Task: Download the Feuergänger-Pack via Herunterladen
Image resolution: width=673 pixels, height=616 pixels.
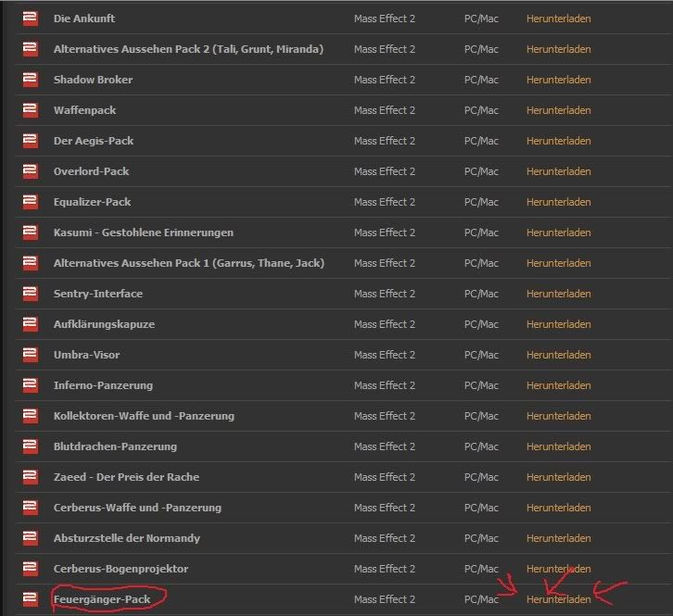Action: point(558,599)
